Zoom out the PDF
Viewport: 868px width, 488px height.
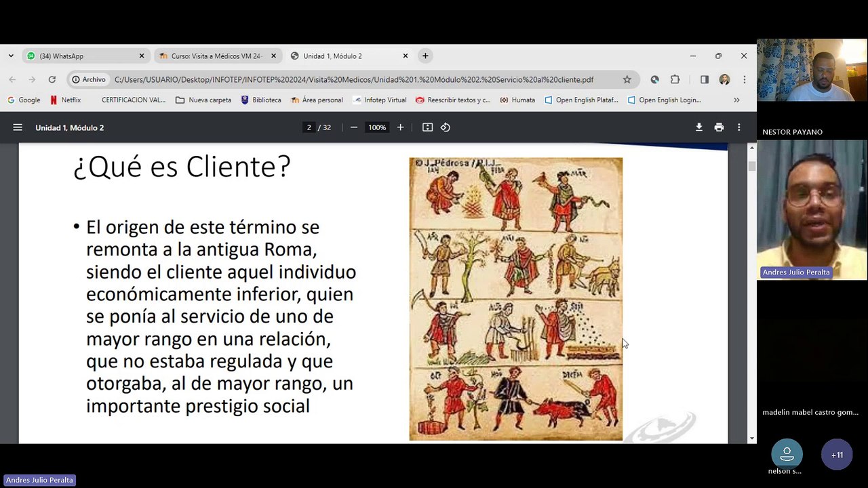pos(353,127)
